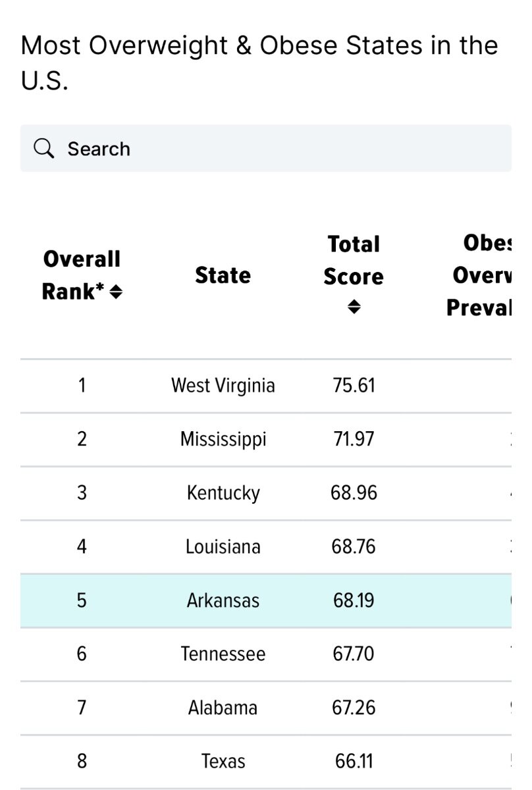Screen dimensions: 532x790
Task: Click the 75.61 total score value
Action: point(354,385)
